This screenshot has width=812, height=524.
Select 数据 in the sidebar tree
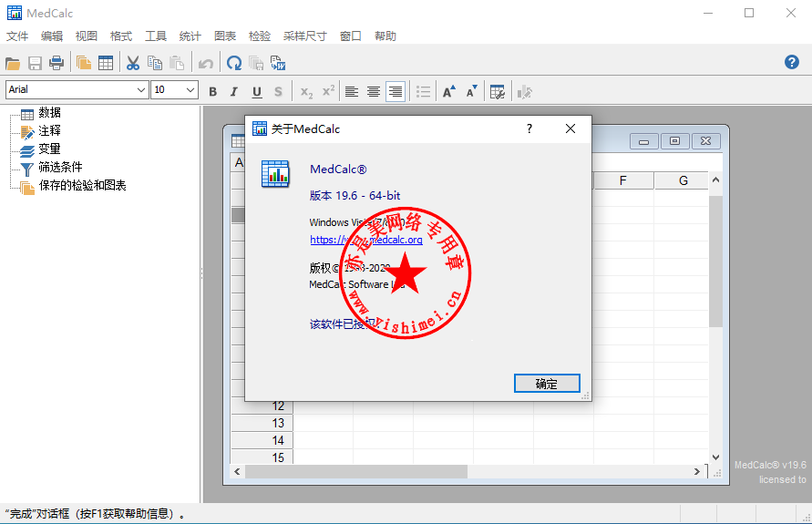pyautogui.click(x=50, y=112)
